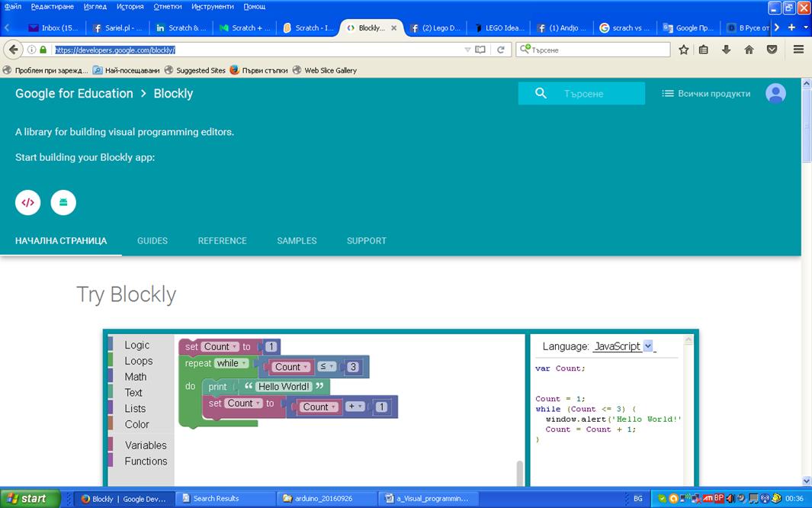Click the profile avatar in the header

[x=775, y=92]
